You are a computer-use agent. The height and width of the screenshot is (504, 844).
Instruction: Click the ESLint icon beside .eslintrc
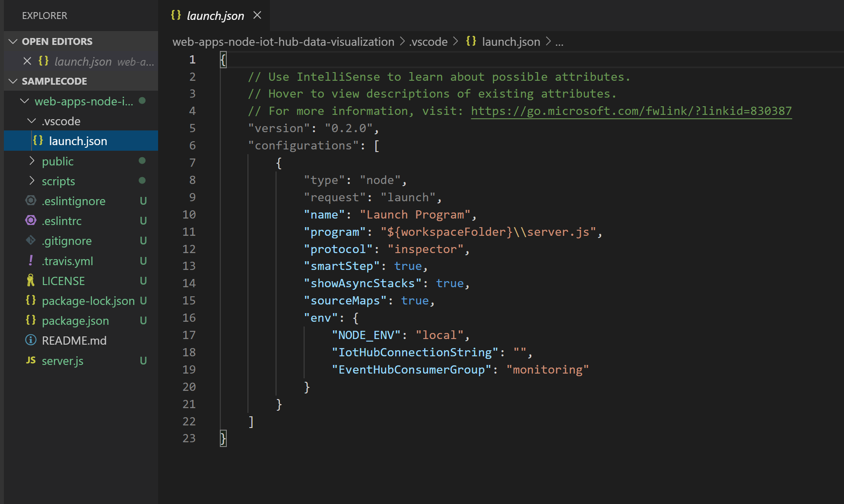30,221
